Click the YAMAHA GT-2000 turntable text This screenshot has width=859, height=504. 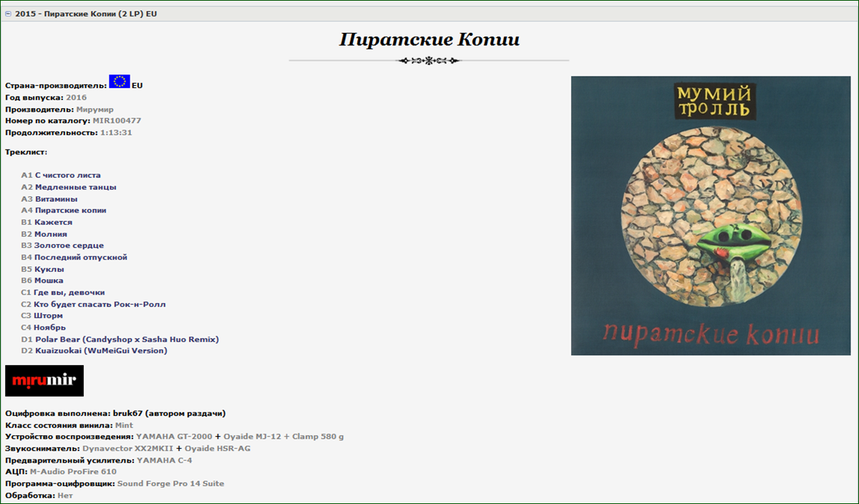pyautogui.click(x=174, y=437)
